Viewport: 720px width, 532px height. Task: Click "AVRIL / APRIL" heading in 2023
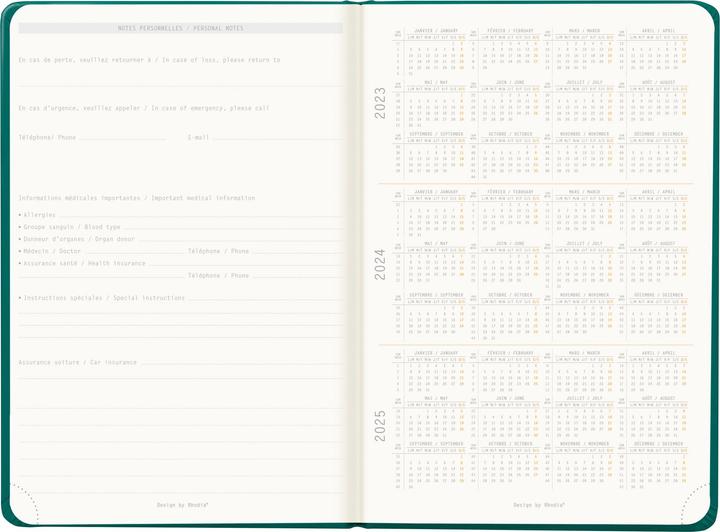point(658,31)
